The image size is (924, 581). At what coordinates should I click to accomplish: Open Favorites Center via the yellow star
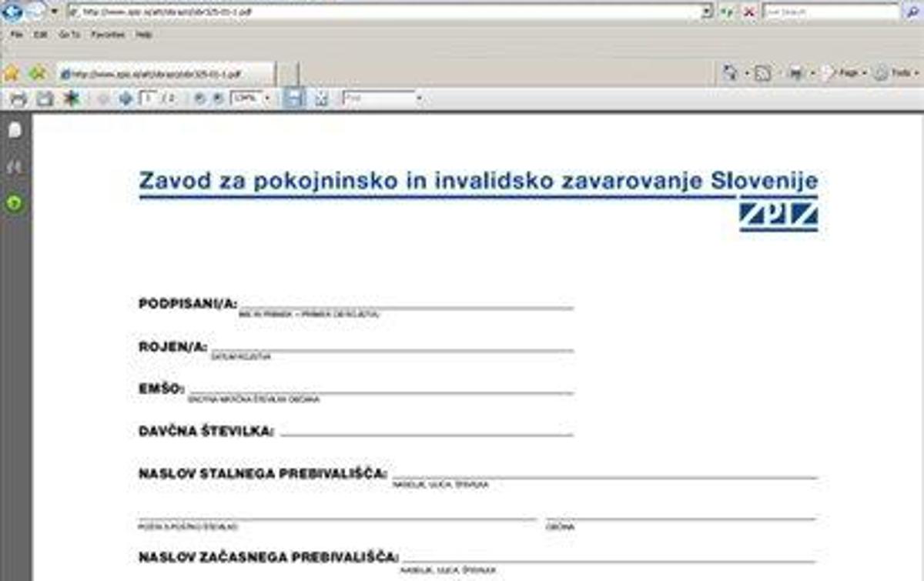12,74
